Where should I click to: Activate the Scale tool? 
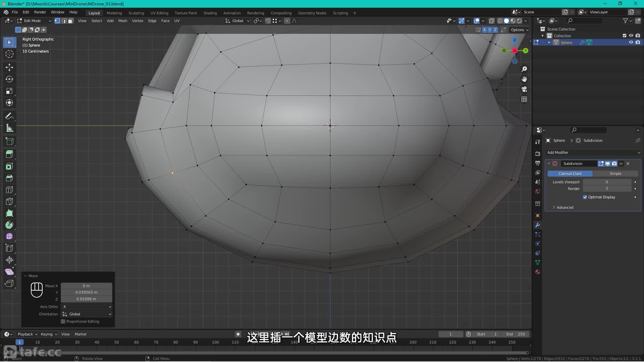(x=9, y=91)
